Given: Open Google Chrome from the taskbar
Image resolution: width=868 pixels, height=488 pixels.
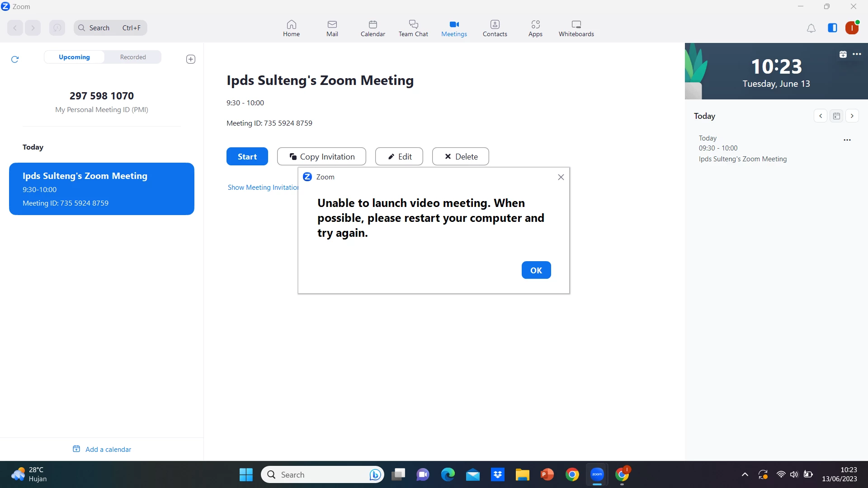Looking at the screenshot, I should (572, 474).
